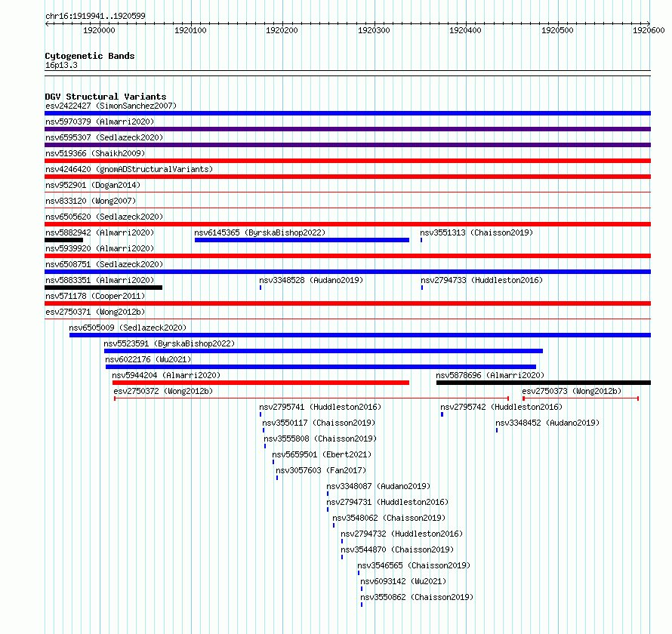
Task: Click the nsv519366 (Shaikh2009) label
Action: click(x=95, y=153)
